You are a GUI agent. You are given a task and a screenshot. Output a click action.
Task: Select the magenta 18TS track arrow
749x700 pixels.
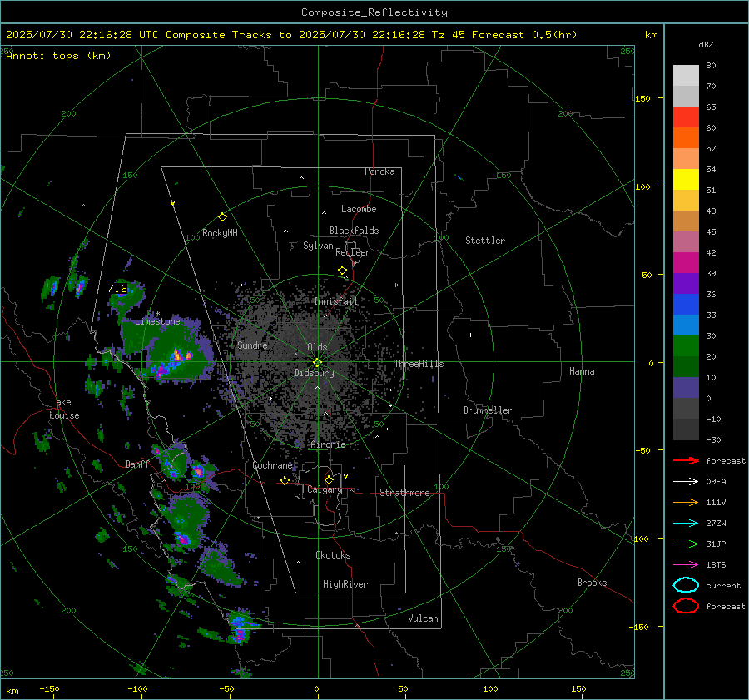[x=686, y=565]
